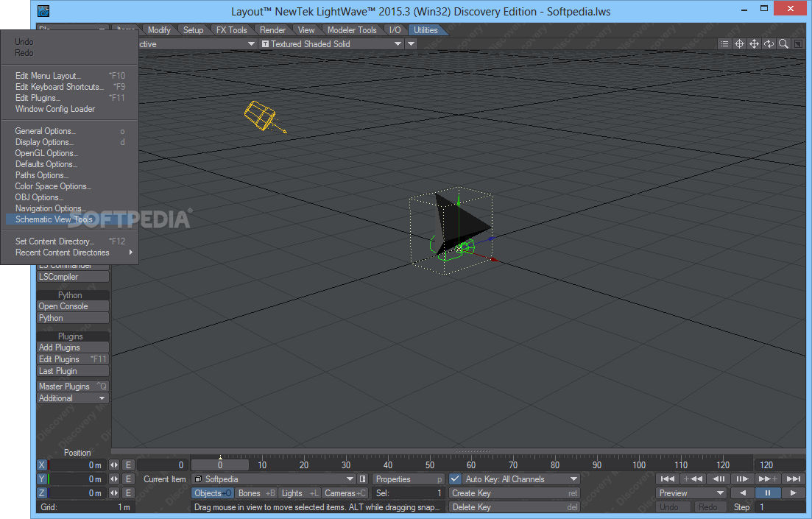The width and height of the screenshot is (812, 519).
Task: Open the viewport view-type dropdown ending in 'ctive'
Action: (197, 44)
